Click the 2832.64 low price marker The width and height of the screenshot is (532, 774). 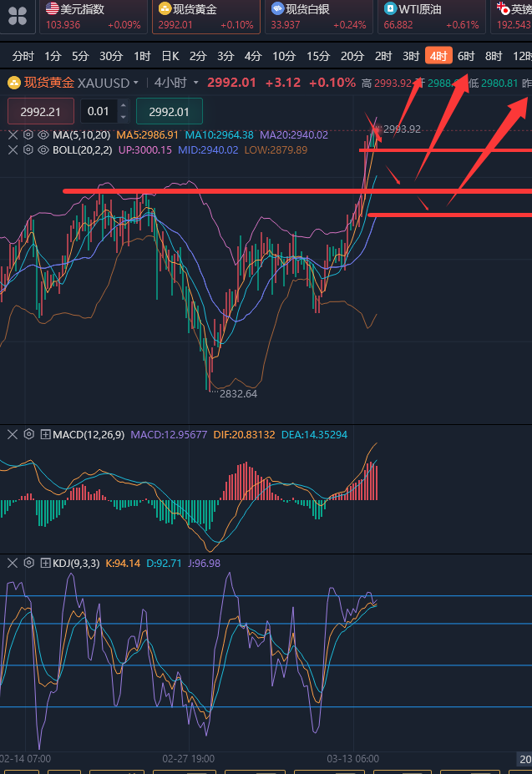pyautogui.click(x=238, y=393)
